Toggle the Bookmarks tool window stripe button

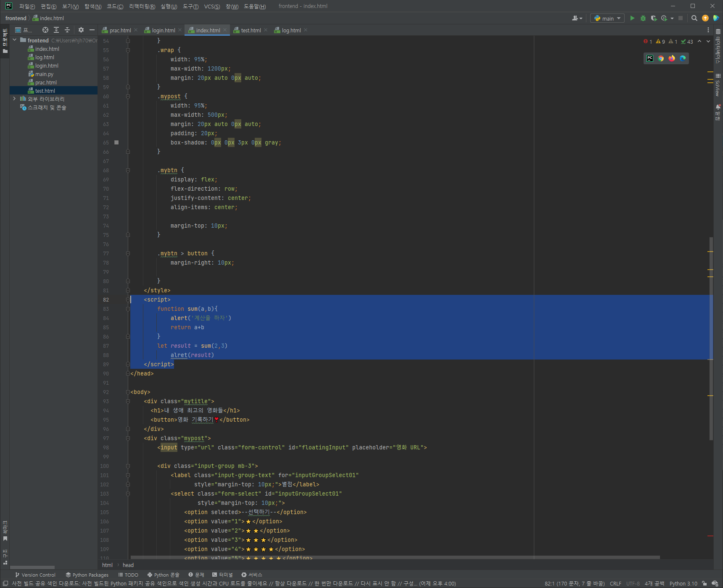point(5,531)
